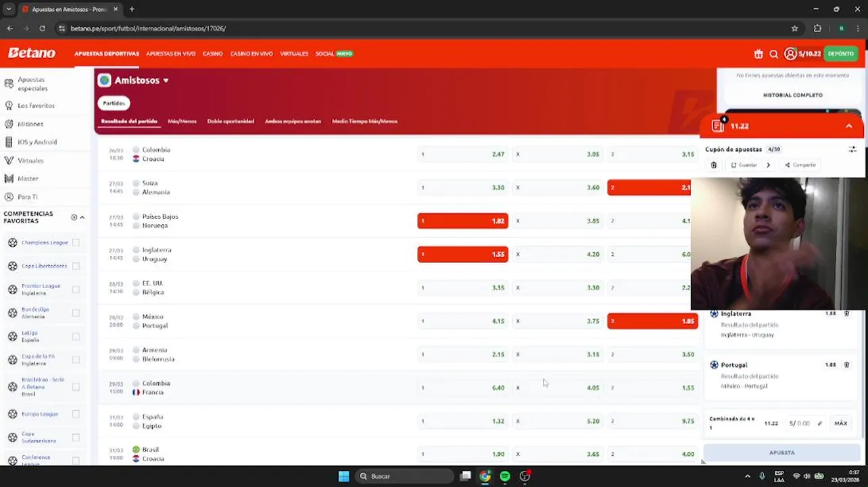Screen dimensions: 868x487
Task: Open the Casino menu item
Action: 212,53
